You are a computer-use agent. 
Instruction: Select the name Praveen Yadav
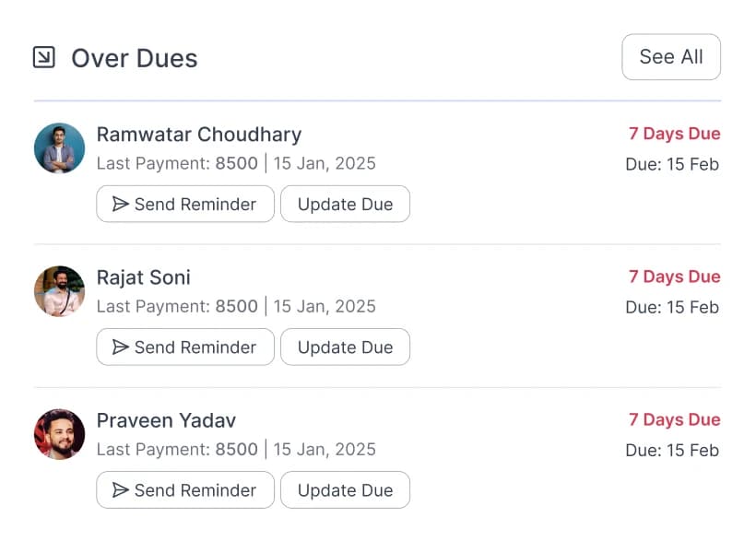point(166,420)
